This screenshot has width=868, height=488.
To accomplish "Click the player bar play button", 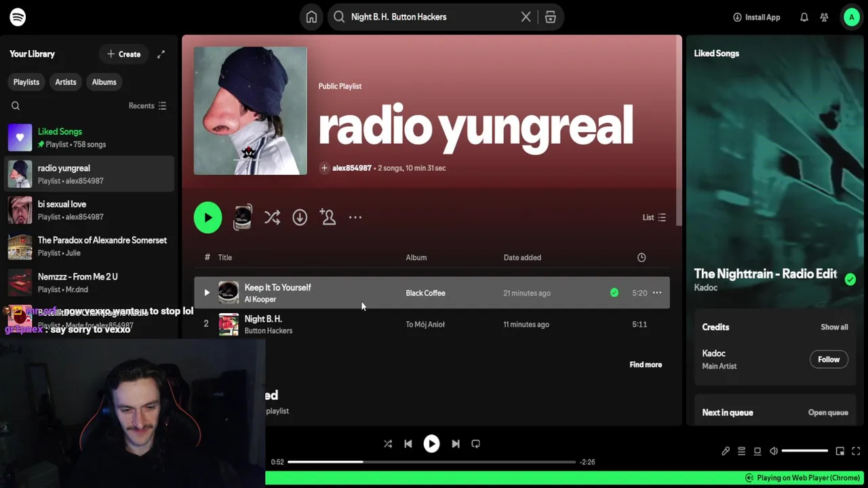I will pyautogui.click(x=431, y=444).
